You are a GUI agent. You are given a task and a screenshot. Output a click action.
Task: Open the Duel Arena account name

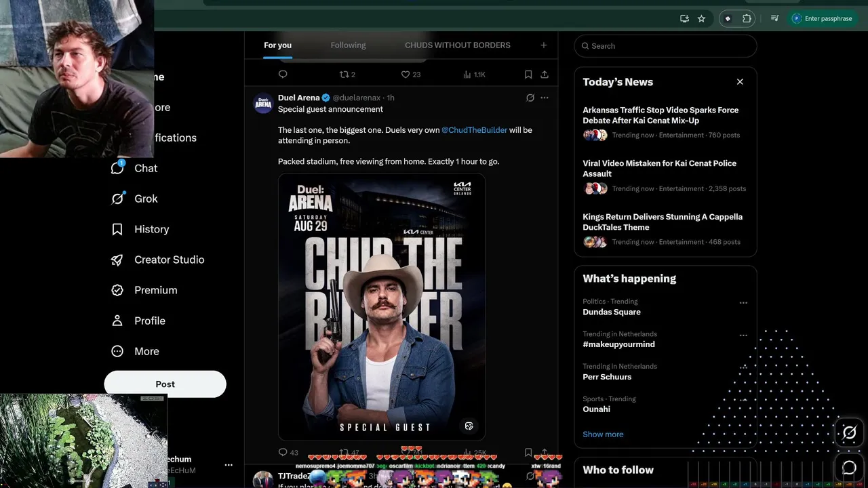click(x=298, y=98)
